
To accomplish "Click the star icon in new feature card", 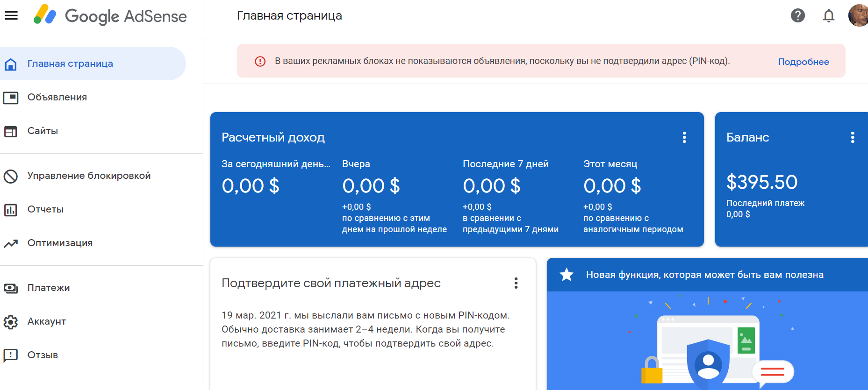I will click(567, 275).
